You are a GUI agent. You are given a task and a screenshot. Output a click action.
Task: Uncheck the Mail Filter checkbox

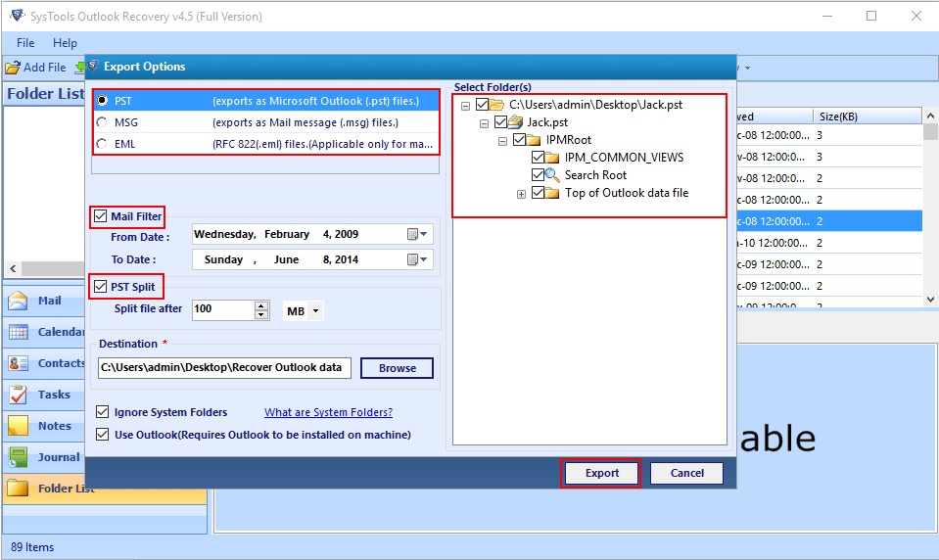[x=100, y=216]
